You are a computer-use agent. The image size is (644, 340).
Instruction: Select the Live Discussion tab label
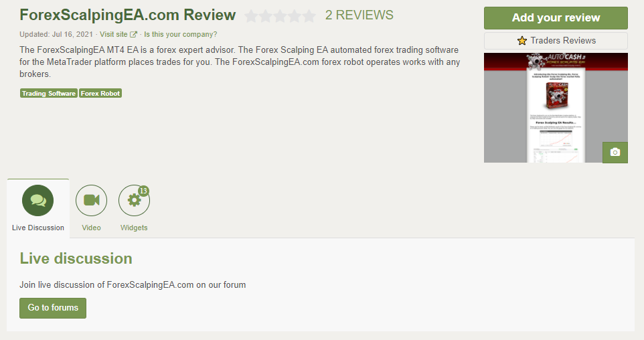click(37, 228)
